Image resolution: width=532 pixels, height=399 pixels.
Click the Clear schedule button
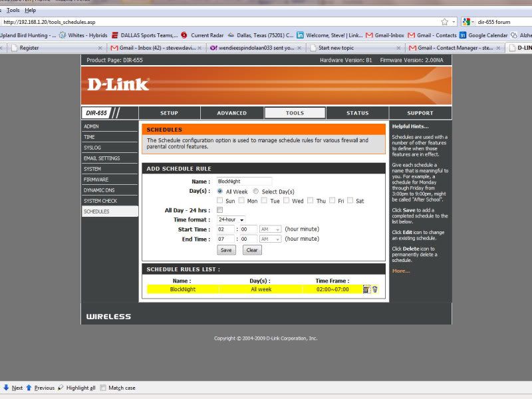coord(252,250)
